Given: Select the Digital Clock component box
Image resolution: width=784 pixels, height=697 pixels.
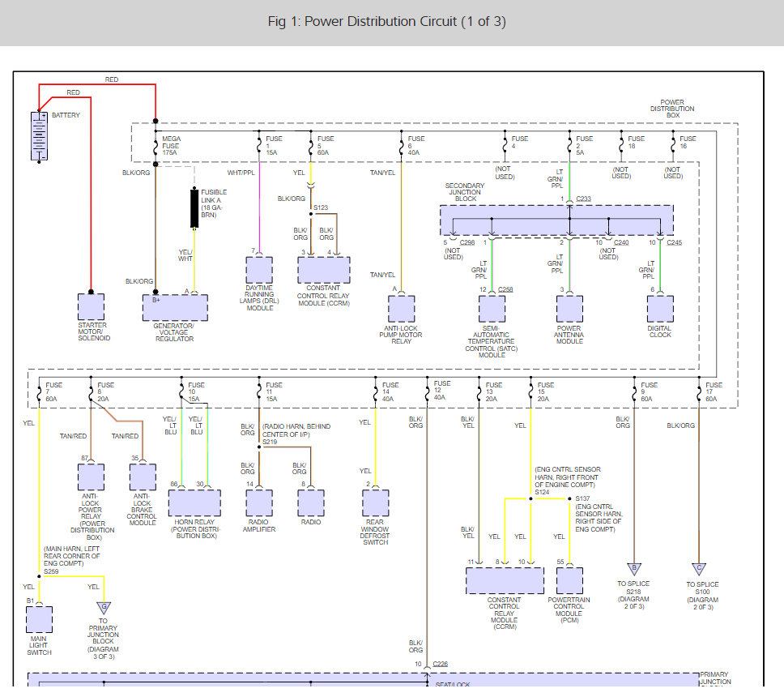Looking at the screenshot, I should pos(660,309).
